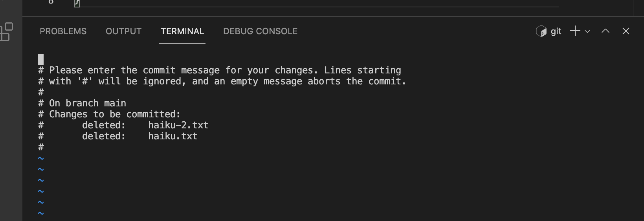Viewport: 644px width, 221px height.
Task: Click the bash terminal icon beside git
Action: 541,31
